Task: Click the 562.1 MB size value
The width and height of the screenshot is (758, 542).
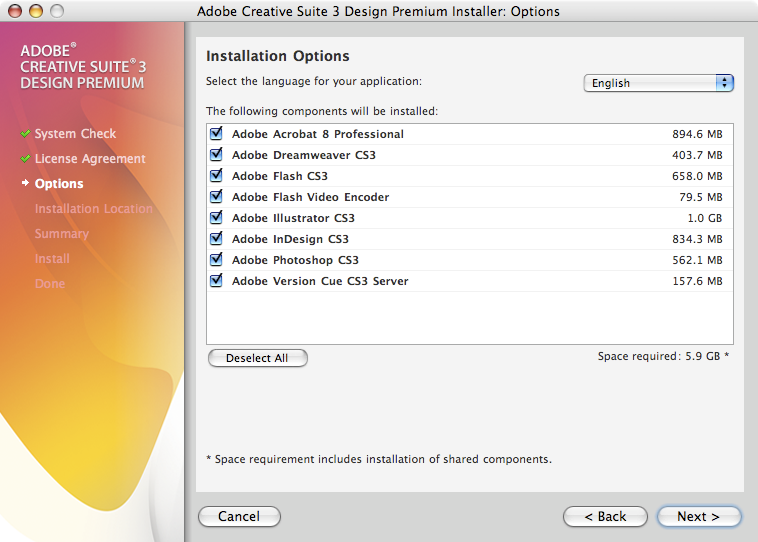Action: (697, 261)
